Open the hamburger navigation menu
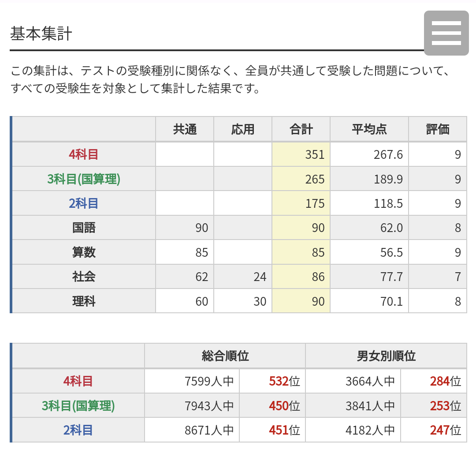The width and height of the screenshot is (476, 450). pyautogui.click(x=446, y=33)
